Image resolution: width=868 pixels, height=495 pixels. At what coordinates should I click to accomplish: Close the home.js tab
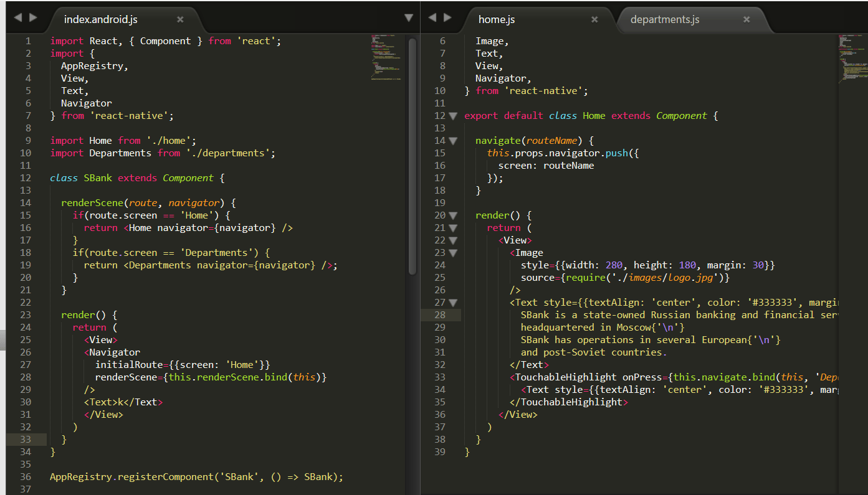(x=594, y=19)
